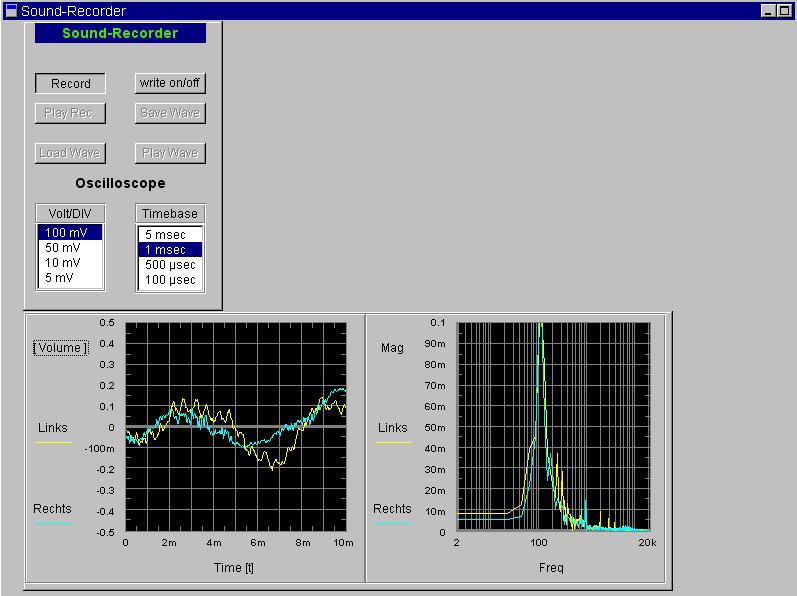Click the yellow Links legend line in oscilloscope
Viewport: 797px width, 596px height.
pos(53,442)
